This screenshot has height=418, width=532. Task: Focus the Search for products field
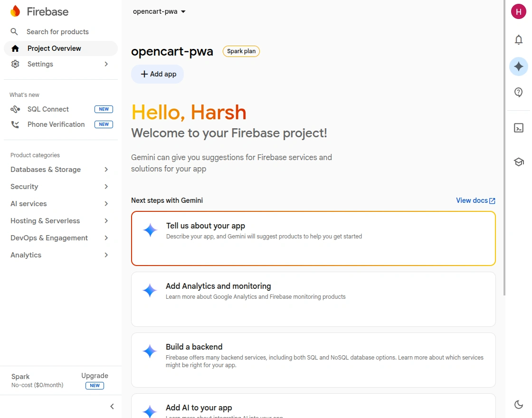point(60,31)
